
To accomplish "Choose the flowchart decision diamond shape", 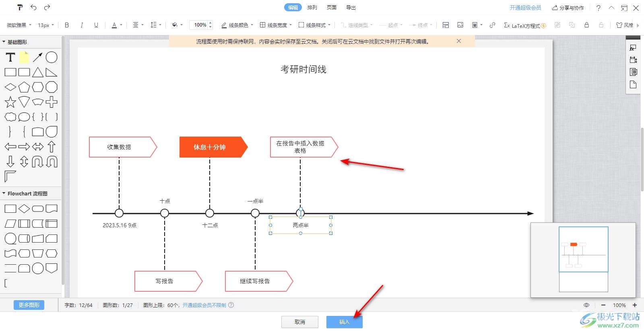I will coord(24,209).
